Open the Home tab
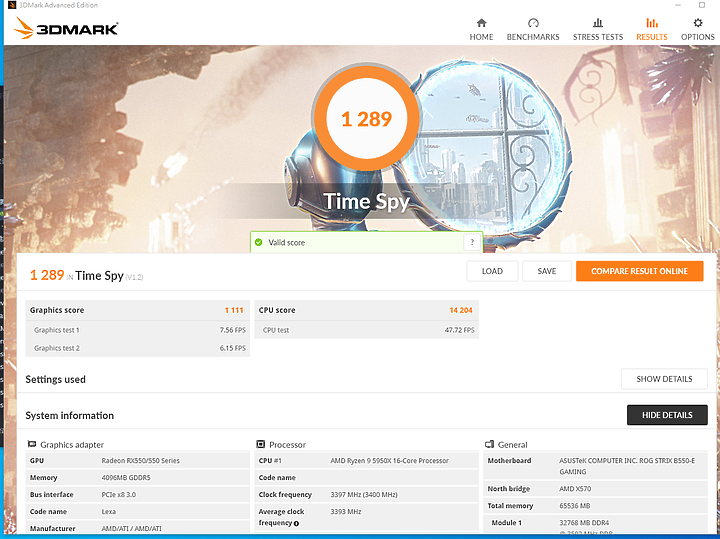The image size is (720, 539). [x=481, y=29]
